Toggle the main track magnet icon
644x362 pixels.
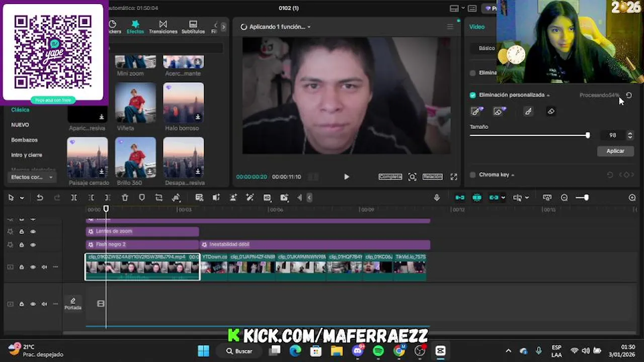pos(460,198)
